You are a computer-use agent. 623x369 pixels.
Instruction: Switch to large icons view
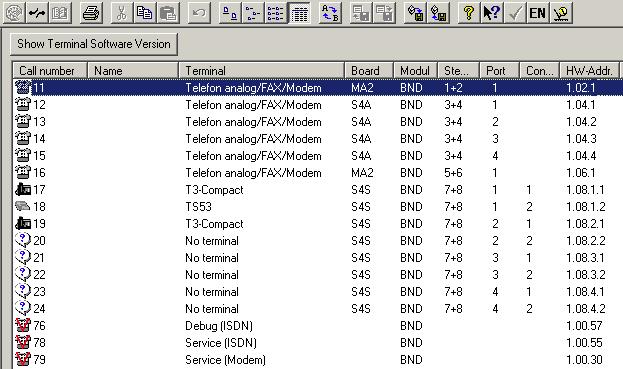coord(230,13)
